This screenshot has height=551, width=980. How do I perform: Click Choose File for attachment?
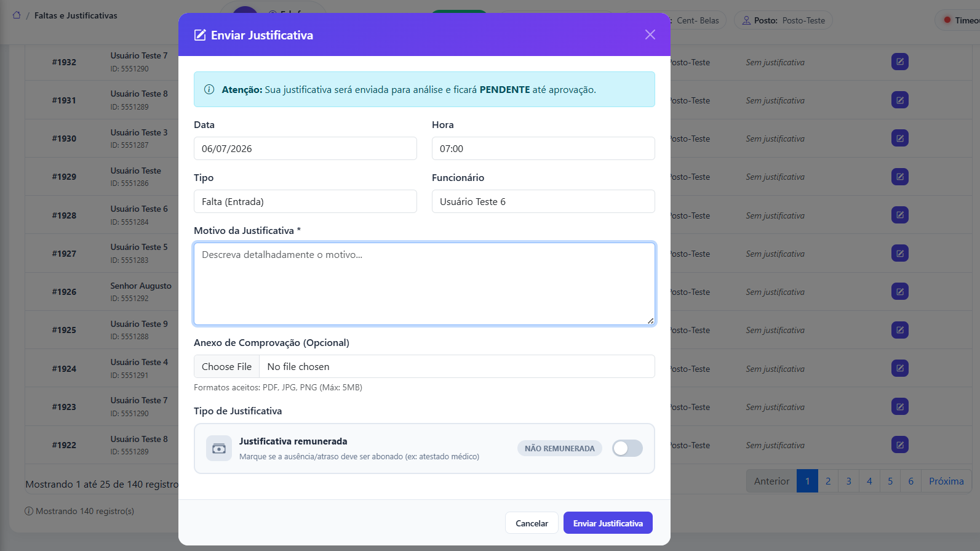coord(226,366)
